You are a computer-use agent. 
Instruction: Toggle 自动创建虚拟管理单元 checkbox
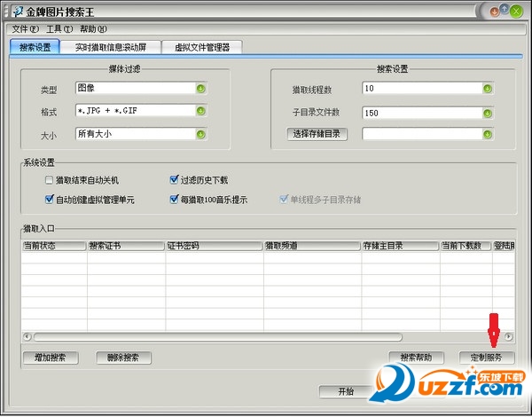[49, 200]
